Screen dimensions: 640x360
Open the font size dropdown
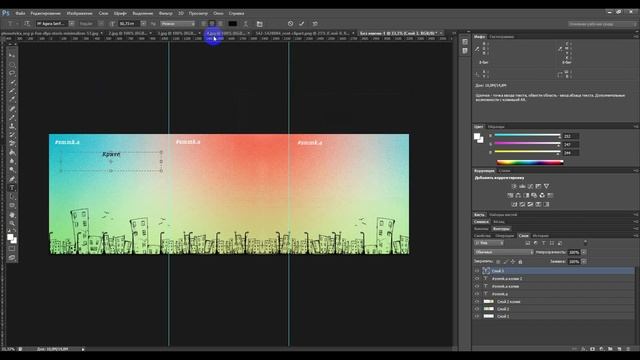143,24
